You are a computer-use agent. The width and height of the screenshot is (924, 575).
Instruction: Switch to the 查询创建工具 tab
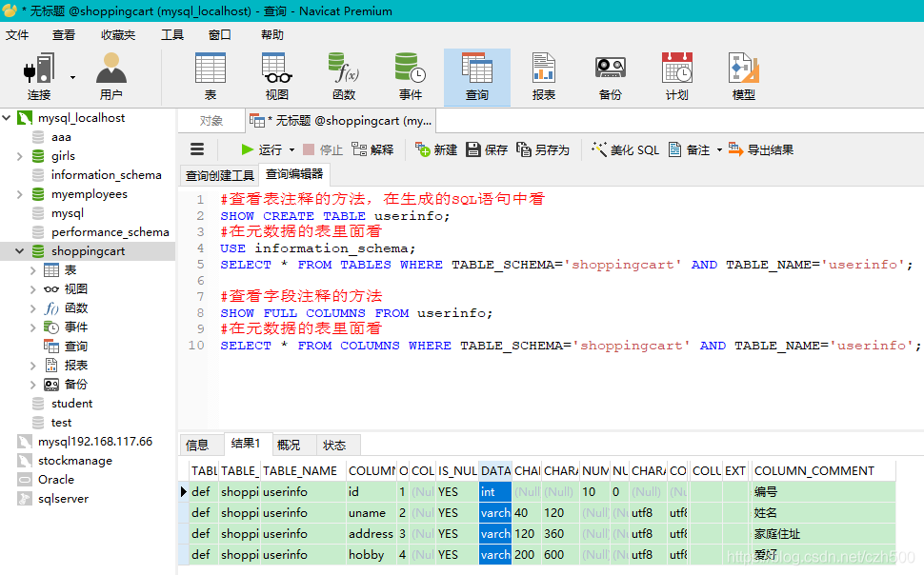pyautogui.click(x=219, y=175)
